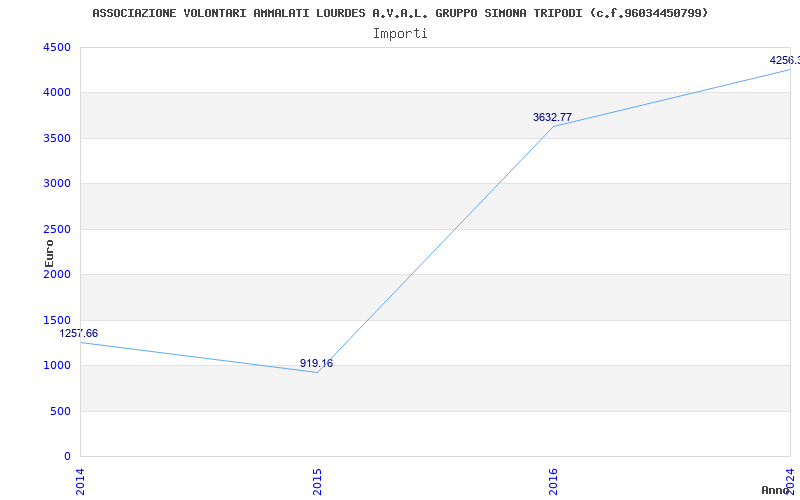Click the 'Euro' y-axis title
The image size is (800, 500).
(x=49, y=253)
